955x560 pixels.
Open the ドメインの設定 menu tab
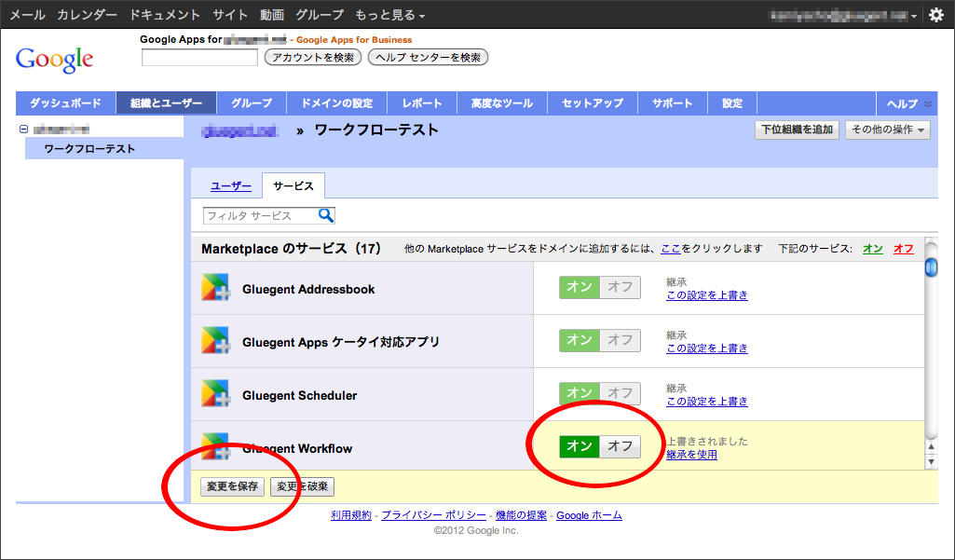click(336, 103)
